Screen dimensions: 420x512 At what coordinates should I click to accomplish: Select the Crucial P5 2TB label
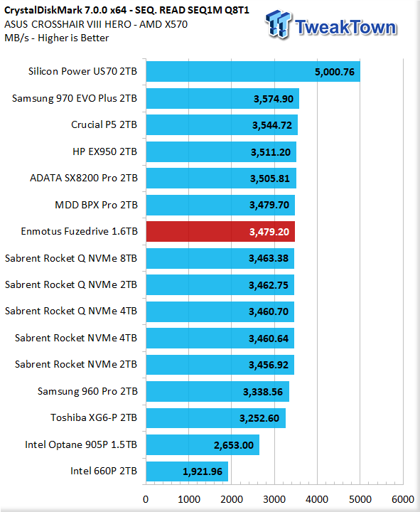coord(104,124)
